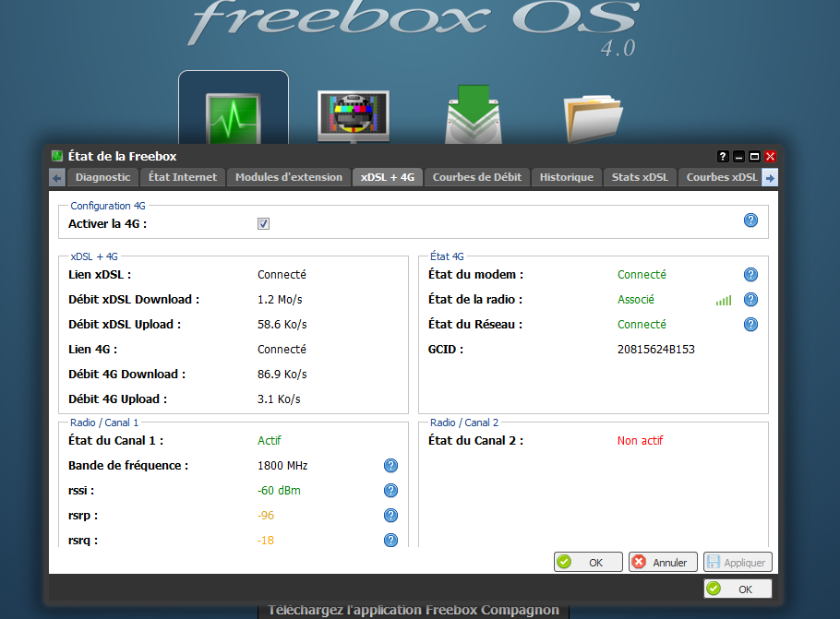The height and width of the screenshot is (619, 840).
Task: Click the bottom-most OK button in dark bar
Action: (738, 589)
